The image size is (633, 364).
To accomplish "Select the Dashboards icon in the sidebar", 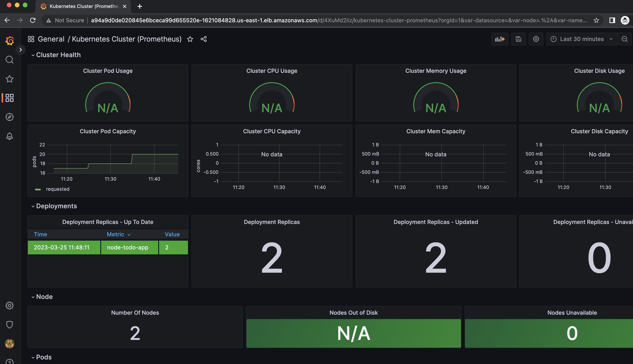I will coord(10,98).
